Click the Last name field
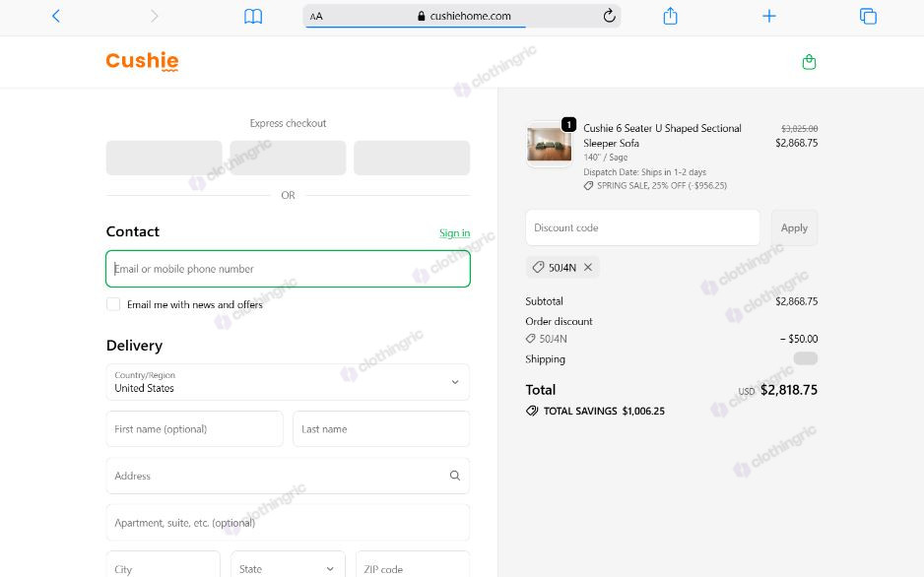Screen dimensions: 924x577 pyautogui.click(x=381, y=429)
